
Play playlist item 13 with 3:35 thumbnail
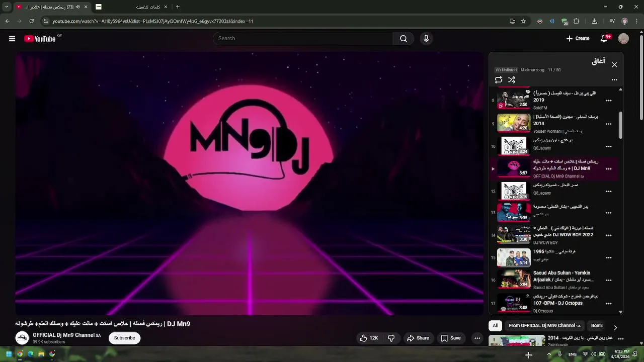[x=514, y=212]
